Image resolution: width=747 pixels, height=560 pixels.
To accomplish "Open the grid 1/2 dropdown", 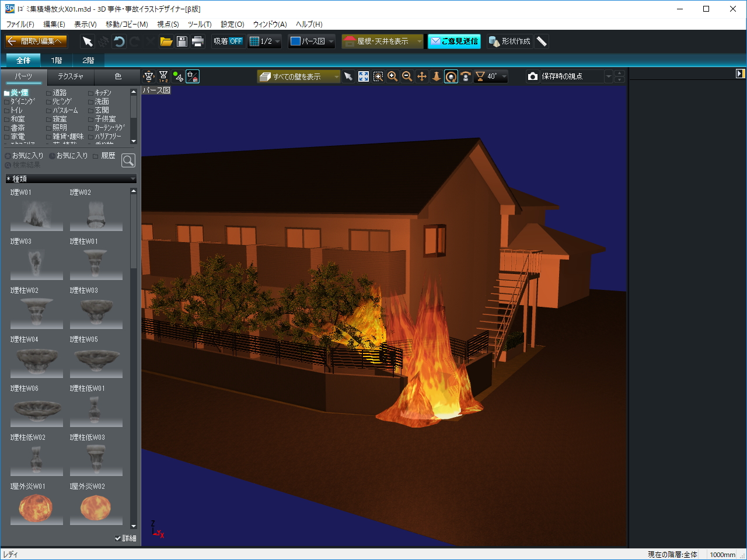I will click(265, 41).
